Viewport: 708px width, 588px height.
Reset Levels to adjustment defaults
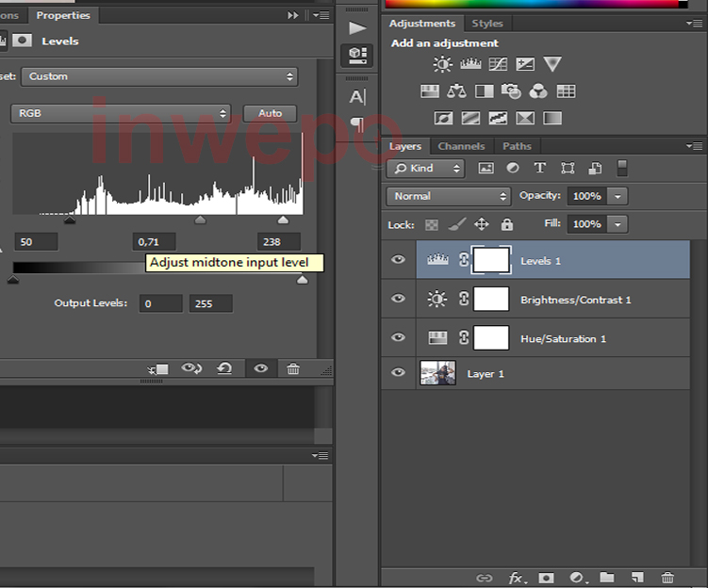point(224,369)
